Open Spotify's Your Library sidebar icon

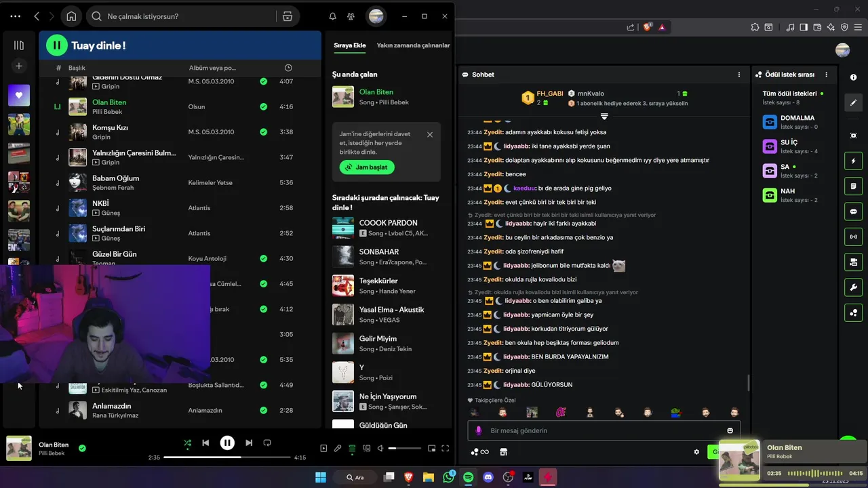click(19, 45)
